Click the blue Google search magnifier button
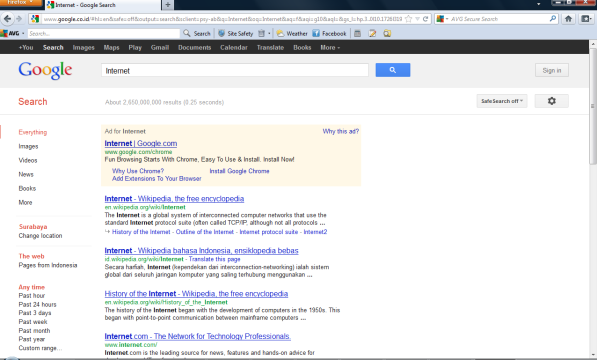The height and width of the screenshot is (360, 597). click(x=393, y=70)
